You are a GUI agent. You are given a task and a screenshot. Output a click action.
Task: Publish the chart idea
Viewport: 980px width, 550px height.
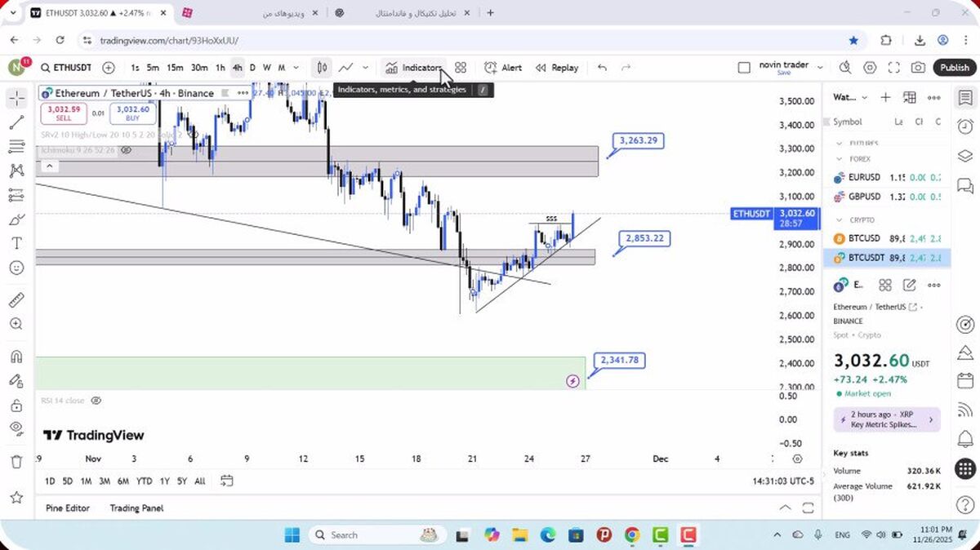tap(954, 68)
